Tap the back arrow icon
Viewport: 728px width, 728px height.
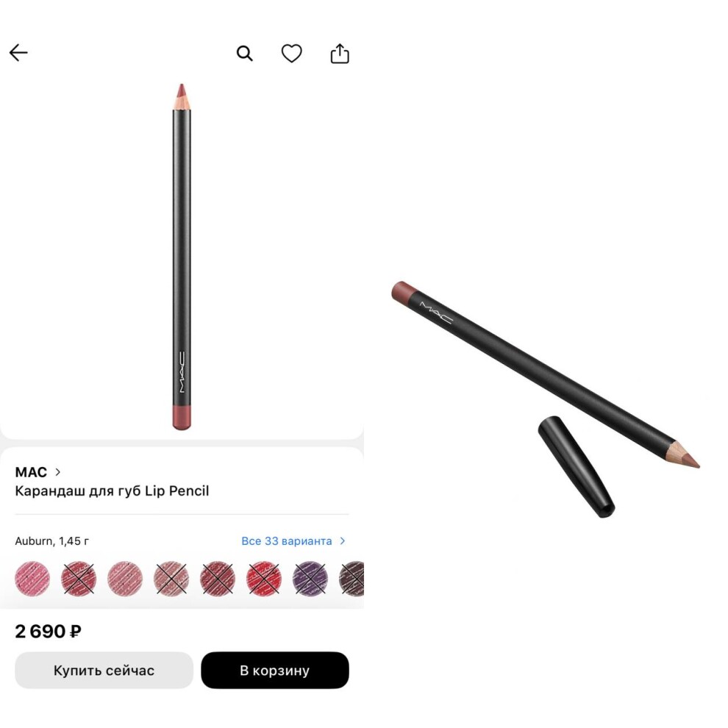click(x=18, y=53)
